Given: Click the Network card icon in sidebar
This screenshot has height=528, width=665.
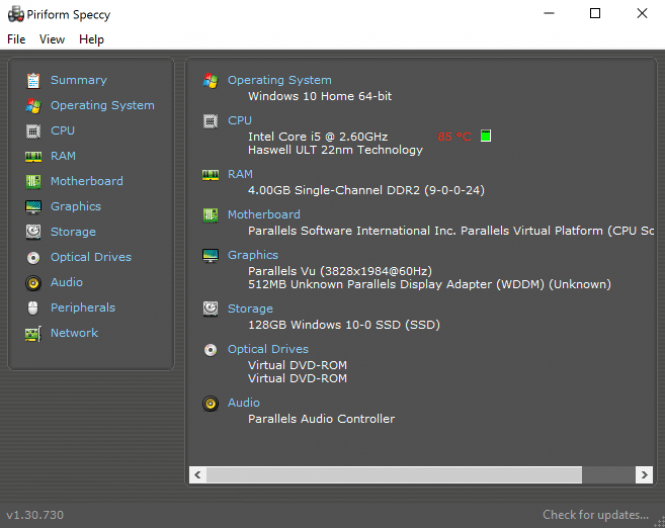Looking at the screenshot, I should click(x=33, y=334).
